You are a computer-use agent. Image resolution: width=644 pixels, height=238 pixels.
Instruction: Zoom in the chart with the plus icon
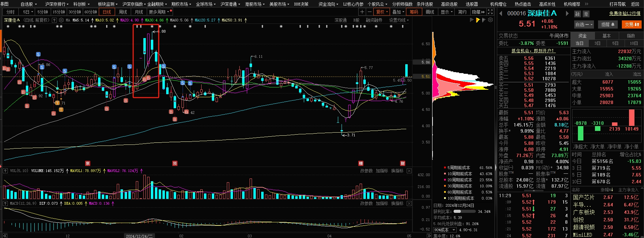362,12
